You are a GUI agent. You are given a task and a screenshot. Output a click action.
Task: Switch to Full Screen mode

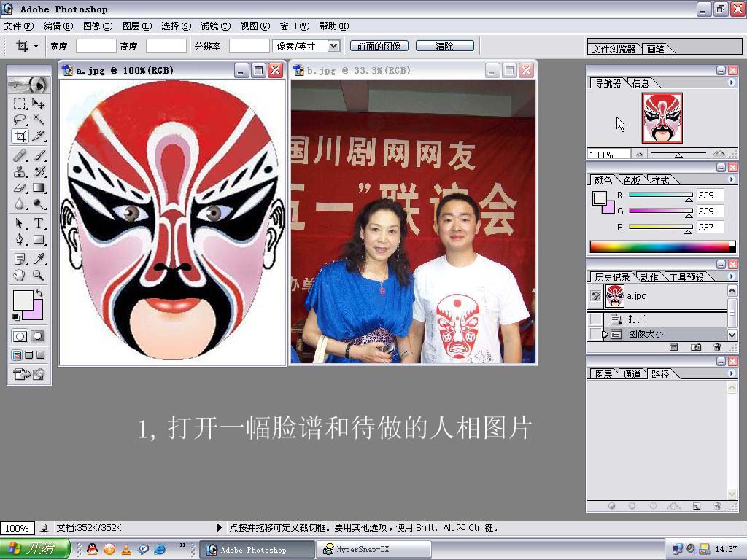(x=41, y=355)
